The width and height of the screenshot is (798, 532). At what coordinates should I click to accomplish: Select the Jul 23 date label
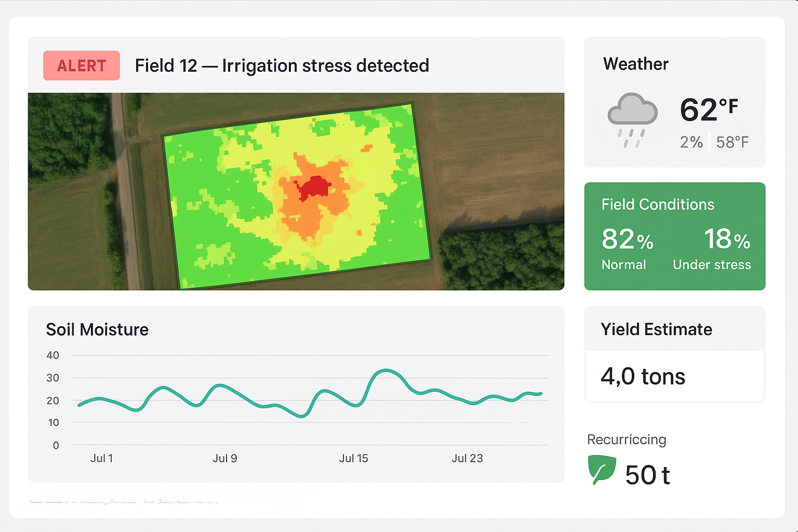(467, 458)
